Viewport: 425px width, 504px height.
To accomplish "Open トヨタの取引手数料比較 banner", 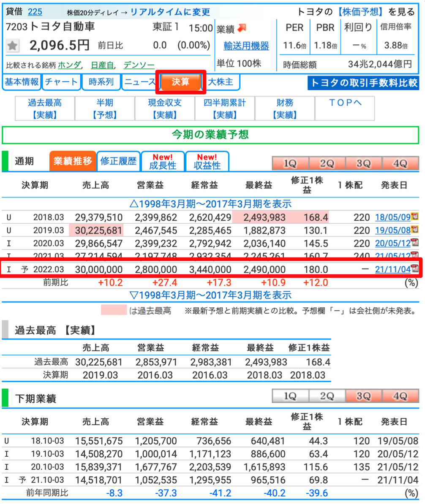I will point(363,83).
